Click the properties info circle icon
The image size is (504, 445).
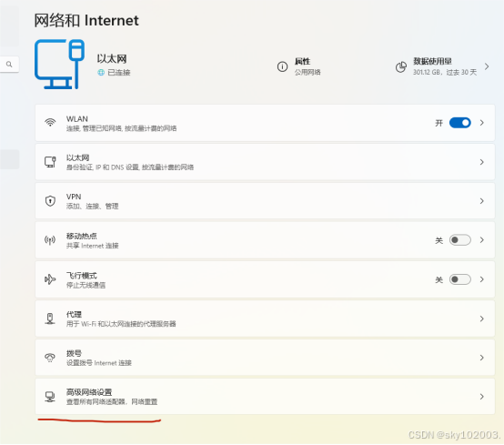point(282,66)
